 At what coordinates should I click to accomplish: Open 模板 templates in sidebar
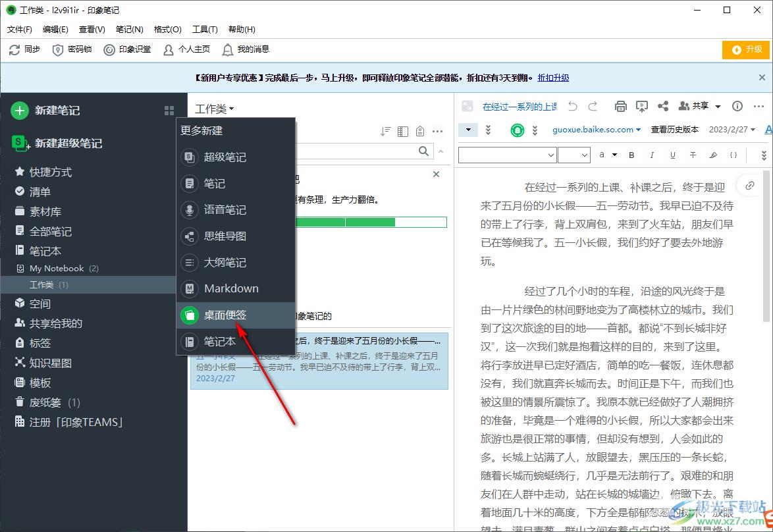pyautogui.click(x=32, y=383)
